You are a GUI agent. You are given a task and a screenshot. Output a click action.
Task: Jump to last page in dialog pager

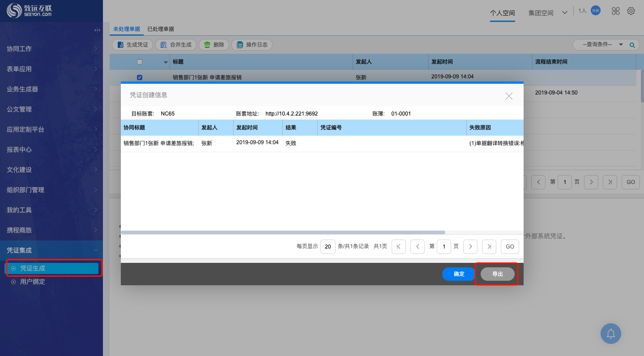[x=489, y=246]
